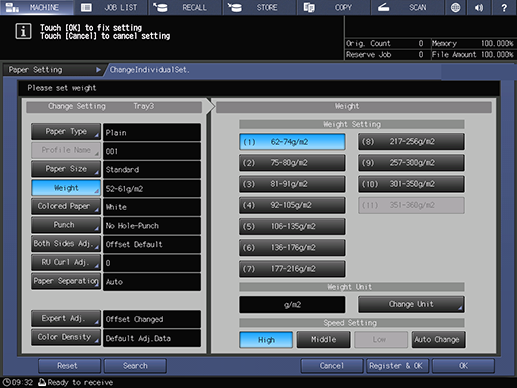The image size is (517, 388).
Task: Click the g/m2 weight unit field
Action: [x=292, y=304]
